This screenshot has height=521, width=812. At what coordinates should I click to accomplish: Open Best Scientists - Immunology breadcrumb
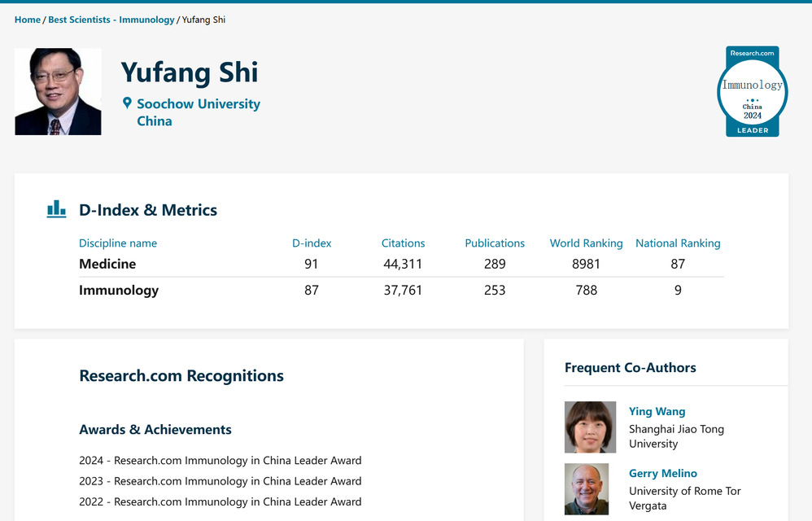pos(111,20)
